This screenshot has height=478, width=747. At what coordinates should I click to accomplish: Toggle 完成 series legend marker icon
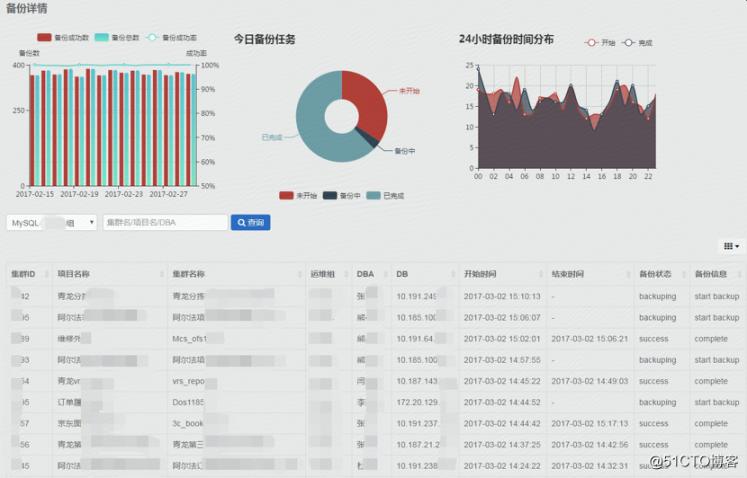click(628, 43)
